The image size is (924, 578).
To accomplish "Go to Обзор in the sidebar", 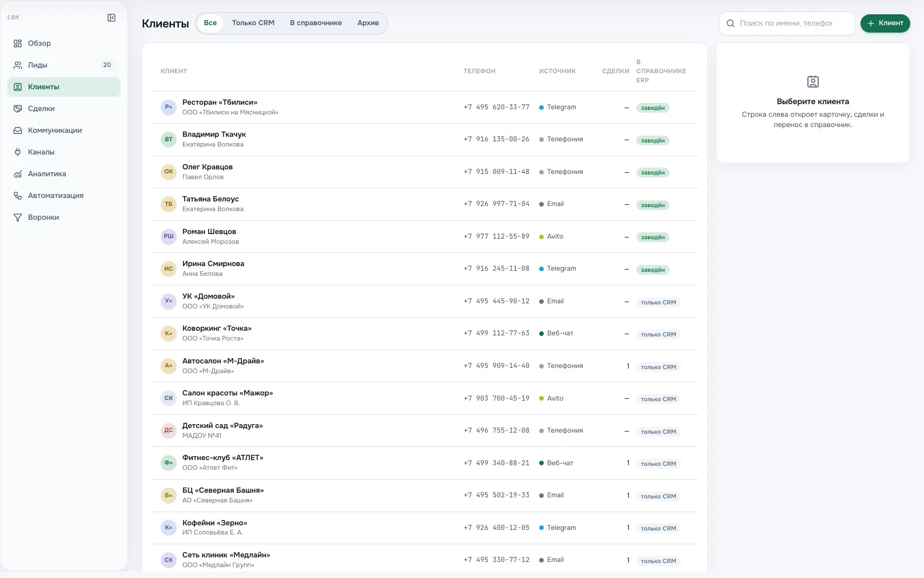I will [x=64, y=43].
